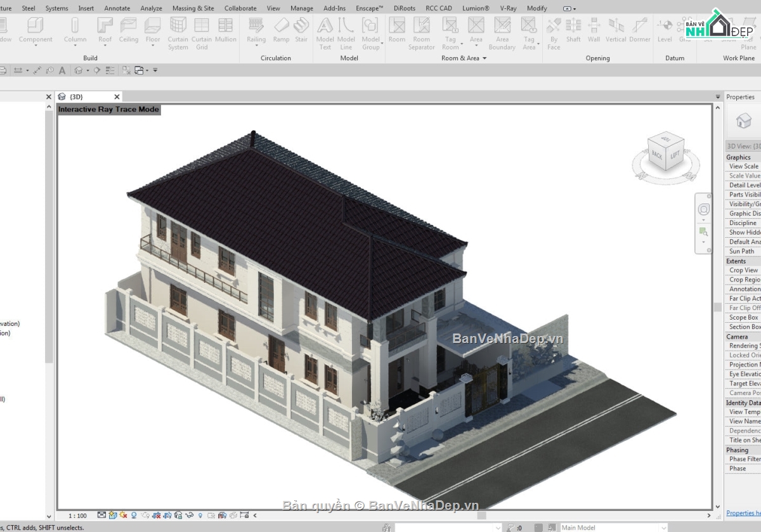Screen dimensions: 761x532
Task: Open the Roof tool drop-down arrow
Action: (104, 44)
